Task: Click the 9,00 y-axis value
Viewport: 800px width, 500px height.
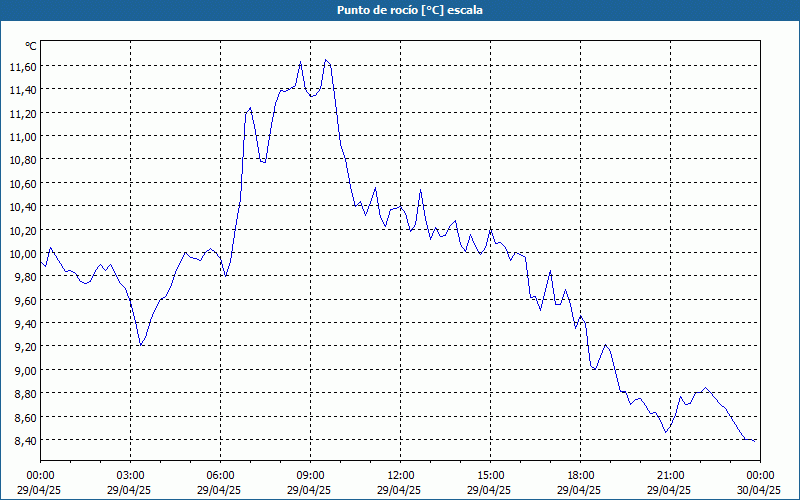Action: coord(26,371)
